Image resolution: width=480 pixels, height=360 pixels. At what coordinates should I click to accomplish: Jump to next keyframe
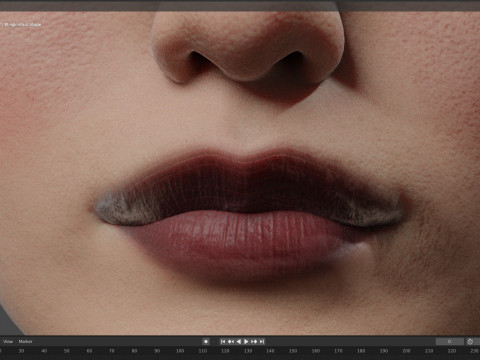point(254,341)
